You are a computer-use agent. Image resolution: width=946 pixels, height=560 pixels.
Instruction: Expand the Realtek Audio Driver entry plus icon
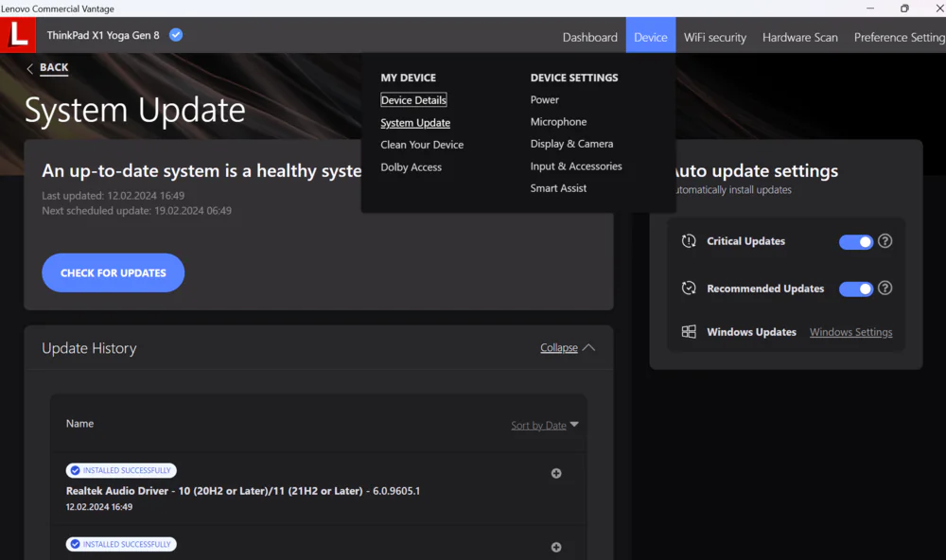click(556, 474)
